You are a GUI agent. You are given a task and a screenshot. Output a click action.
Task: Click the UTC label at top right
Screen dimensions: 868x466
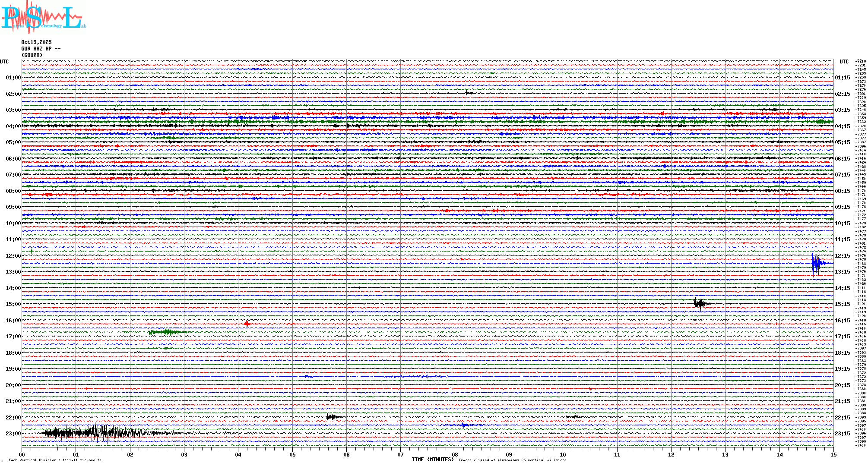(844, 62)
